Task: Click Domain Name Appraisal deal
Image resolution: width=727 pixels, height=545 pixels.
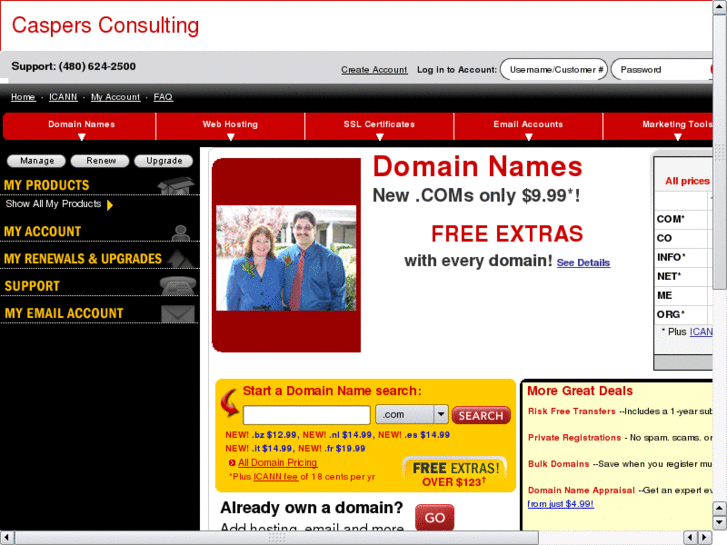Action: point(581,490)
